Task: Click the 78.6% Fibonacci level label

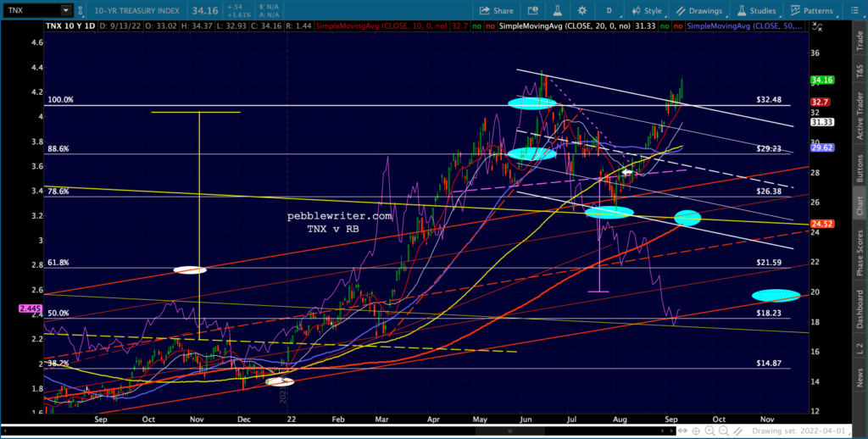Action: [58, 191]
